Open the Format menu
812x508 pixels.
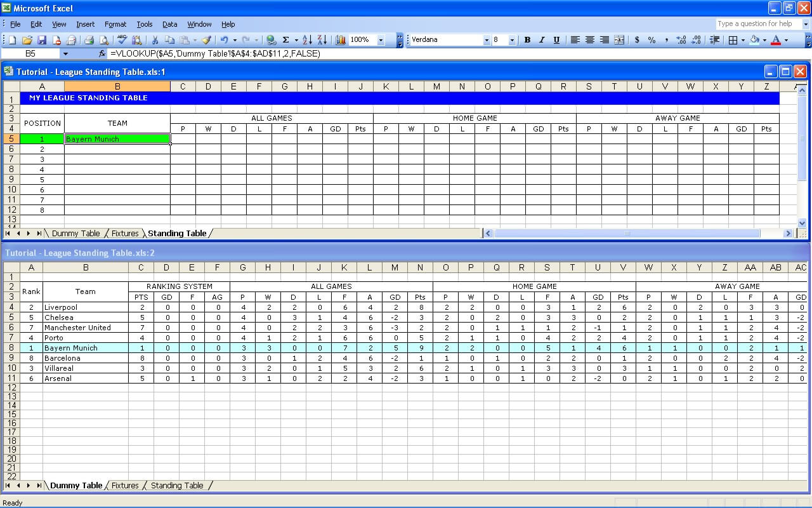pos(115,24)
